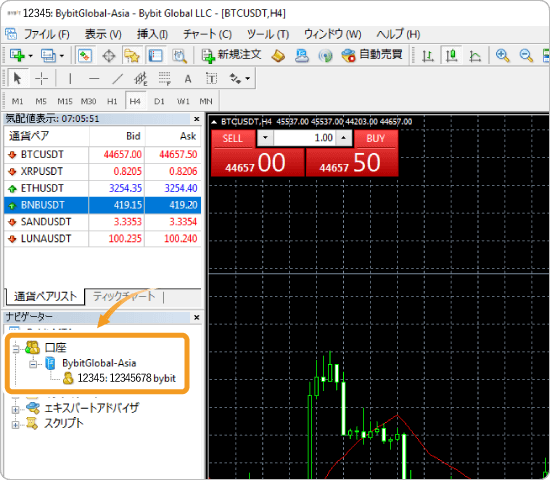This screenshot has height=480, width=550.
Task: Switch to M1 timeframe
Action: [17, 101]
